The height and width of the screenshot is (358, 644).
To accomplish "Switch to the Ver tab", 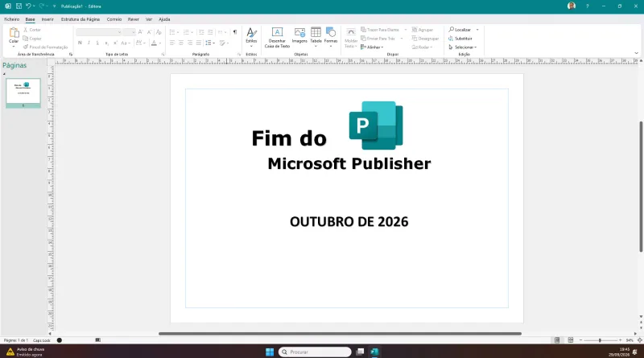I will (x=149, y=19).
